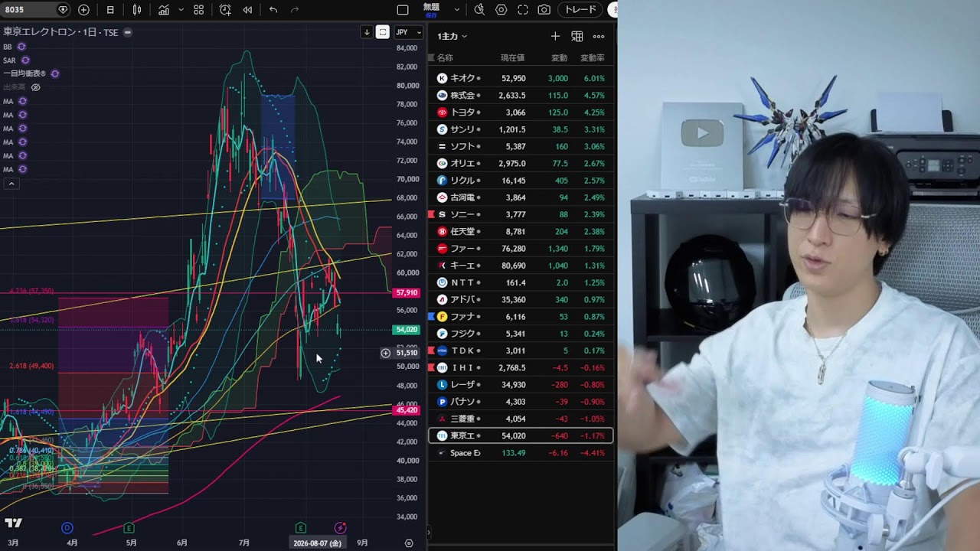Click the トレード button
Viewport: 980px width, 551px height.
[x=580, y=10]
